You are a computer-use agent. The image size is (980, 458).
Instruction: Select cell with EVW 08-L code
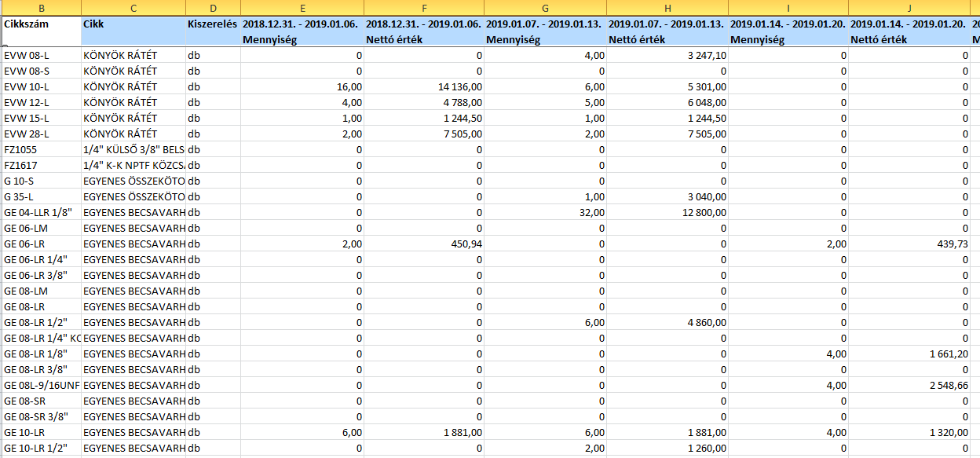click(x=41, y=56)
